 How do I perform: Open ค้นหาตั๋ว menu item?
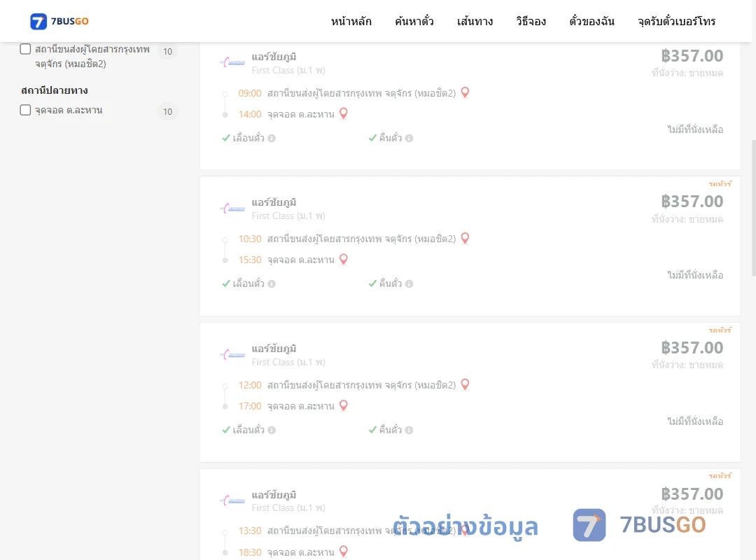(414, 21)
